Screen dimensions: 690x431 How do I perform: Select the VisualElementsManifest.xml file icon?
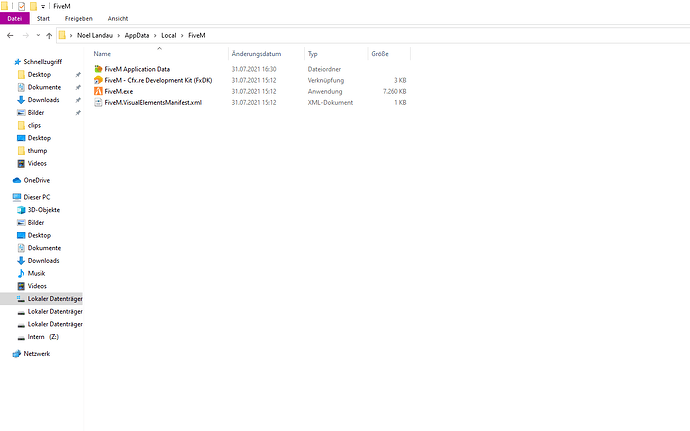pos(98,102)
